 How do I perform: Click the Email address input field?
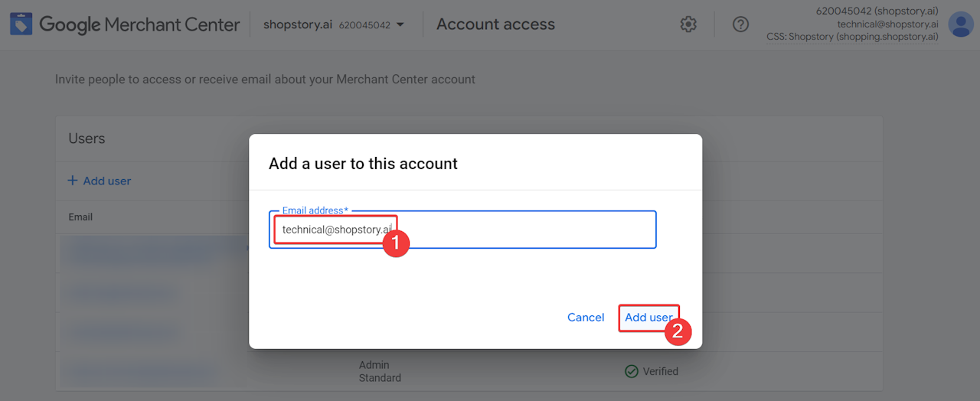tap(521, 230)
